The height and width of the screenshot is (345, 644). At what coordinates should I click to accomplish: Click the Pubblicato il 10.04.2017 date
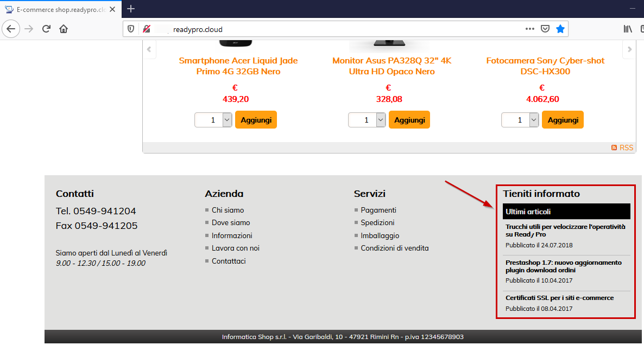(539, 280)
